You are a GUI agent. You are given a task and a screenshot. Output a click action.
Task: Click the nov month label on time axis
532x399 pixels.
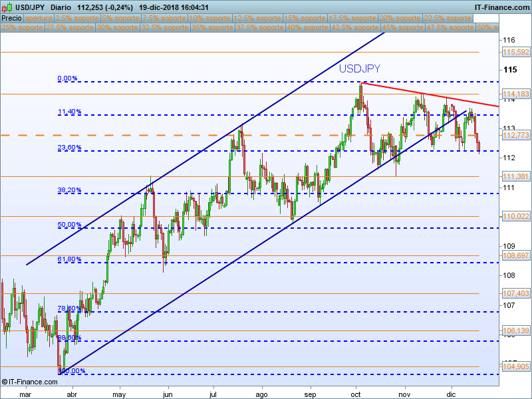[x=404, y=394]
